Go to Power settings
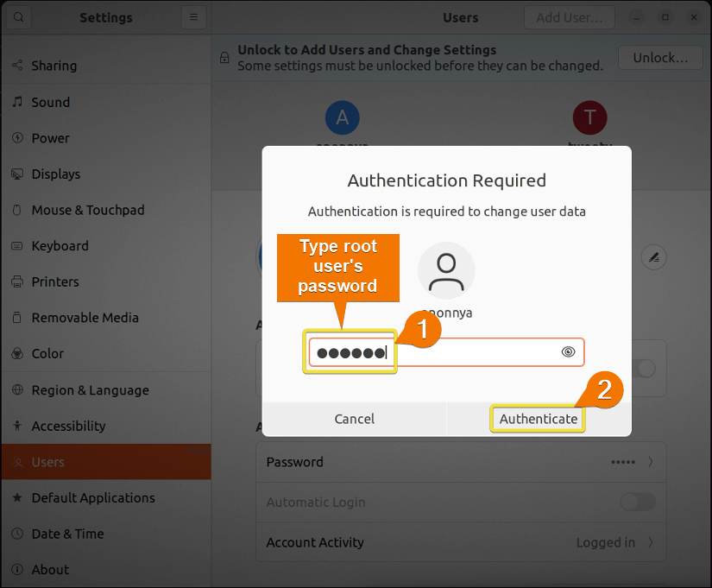 click(x=106, y=137)
